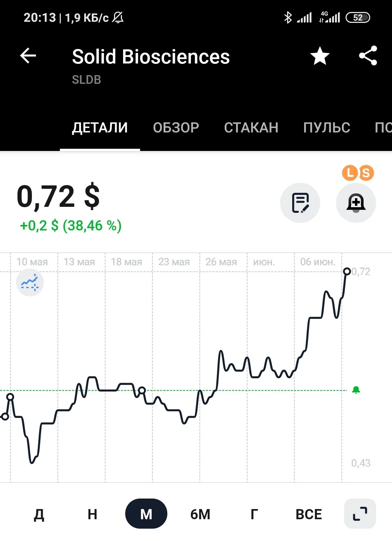Tap the 23 мая date label

[174, 262]
